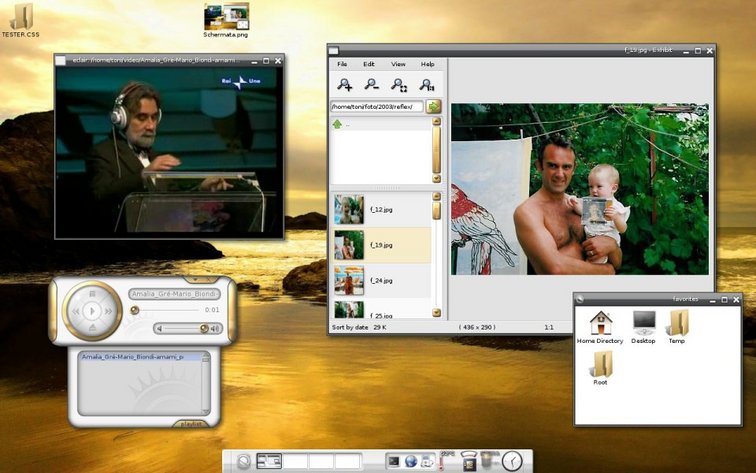Screen dimensions: 756x473
Task: Click the thumbnail list scroll up arrow
Action: coord(437,196)
